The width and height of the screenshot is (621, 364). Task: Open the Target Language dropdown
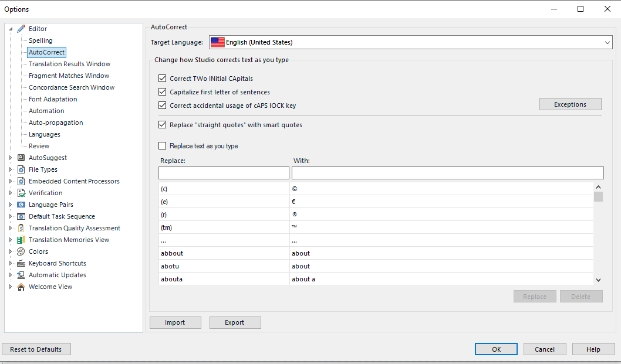click(x=607, y=42)
